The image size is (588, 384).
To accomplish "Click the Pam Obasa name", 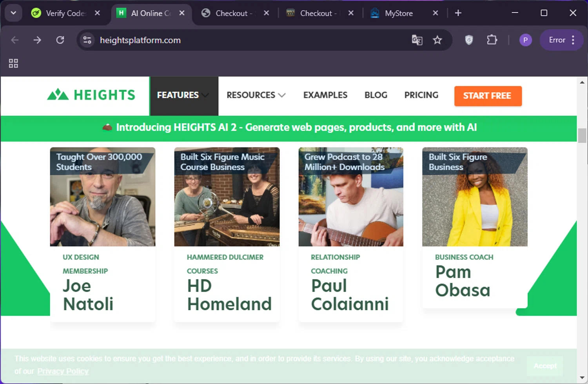I will pyautogui.click(x=463, y=281).
